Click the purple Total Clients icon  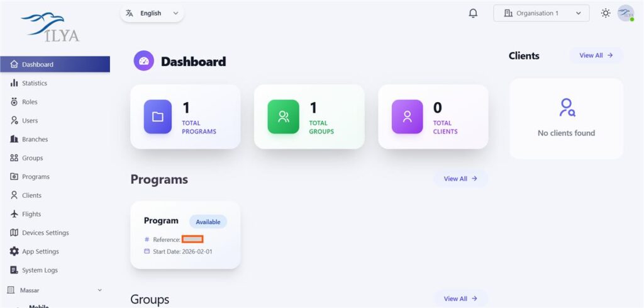click(x=407, y=117)
